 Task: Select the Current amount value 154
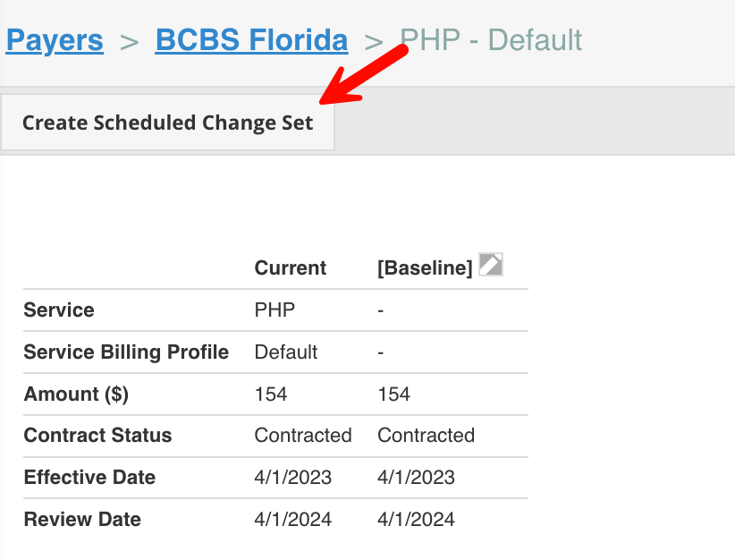point(271,394)
